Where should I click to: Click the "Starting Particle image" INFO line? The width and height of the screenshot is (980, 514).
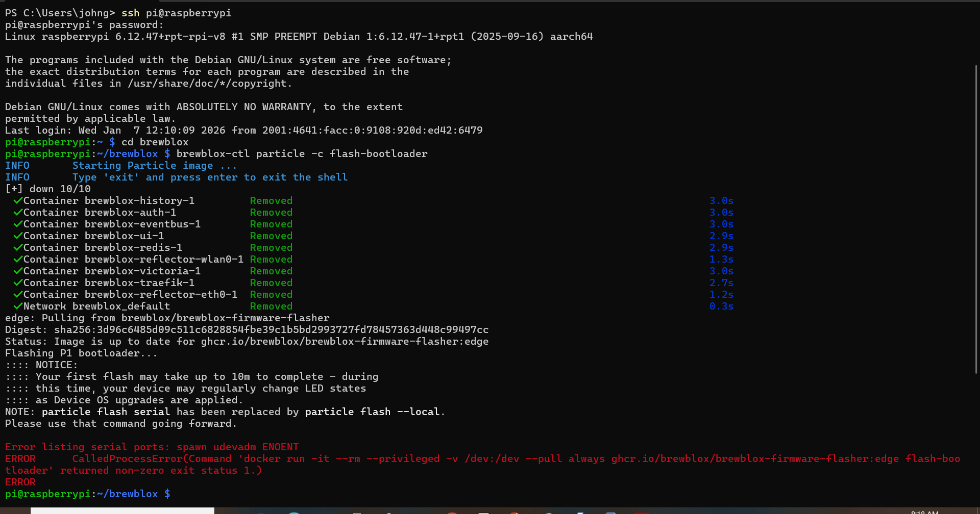154,166
